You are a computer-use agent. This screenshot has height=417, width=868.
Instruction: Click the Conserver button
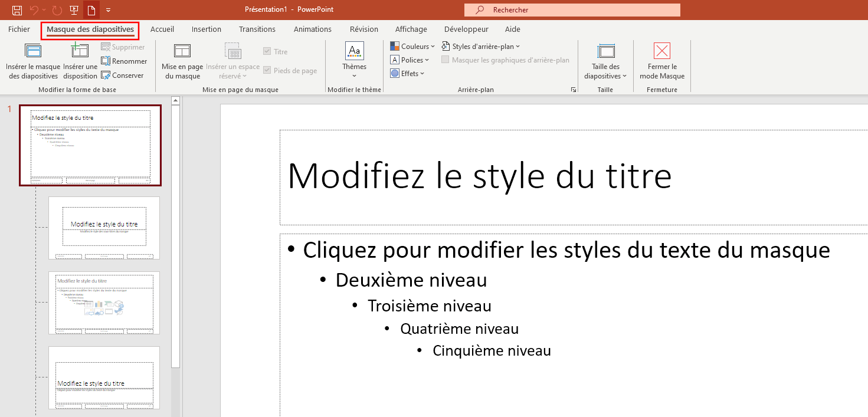pyautogui.click(x=123, y=75)
